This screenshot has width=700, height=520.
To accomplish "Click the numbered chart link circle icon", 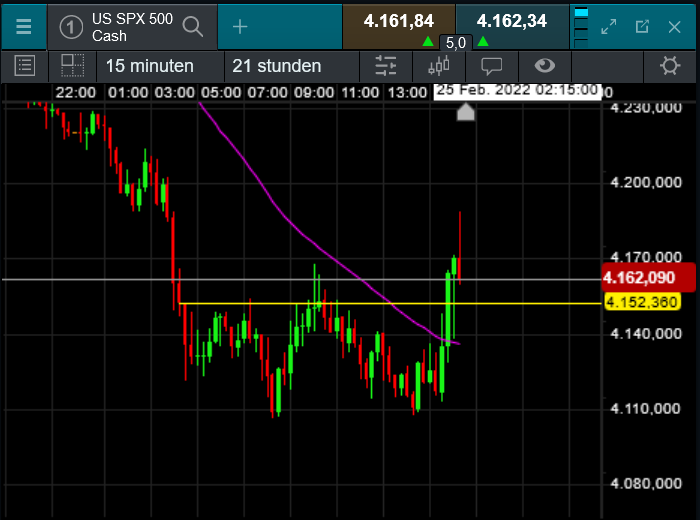I will coord(71,27).
